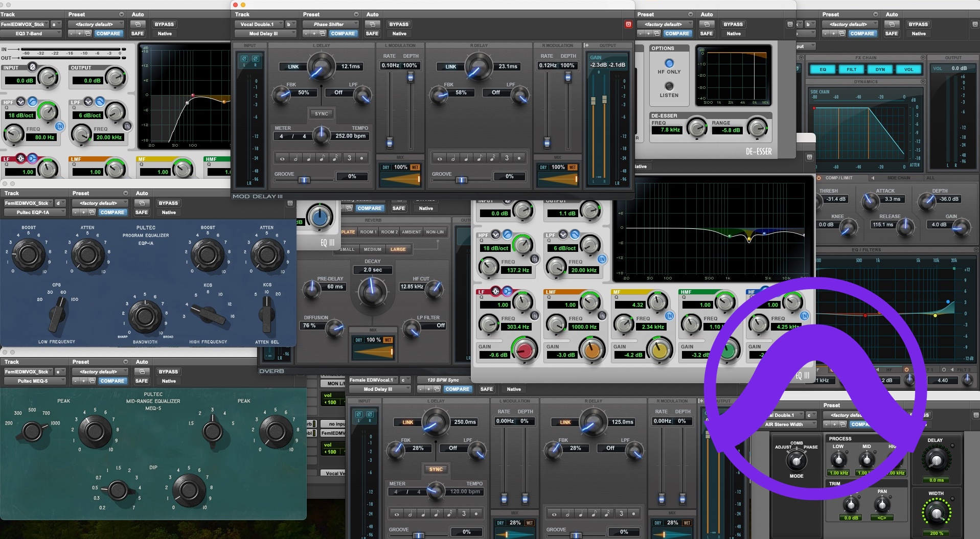Toggle the input phase invert icon on EQ3 7-Band
The width and height of the screenshot is (980, 539).
(33, 67)
